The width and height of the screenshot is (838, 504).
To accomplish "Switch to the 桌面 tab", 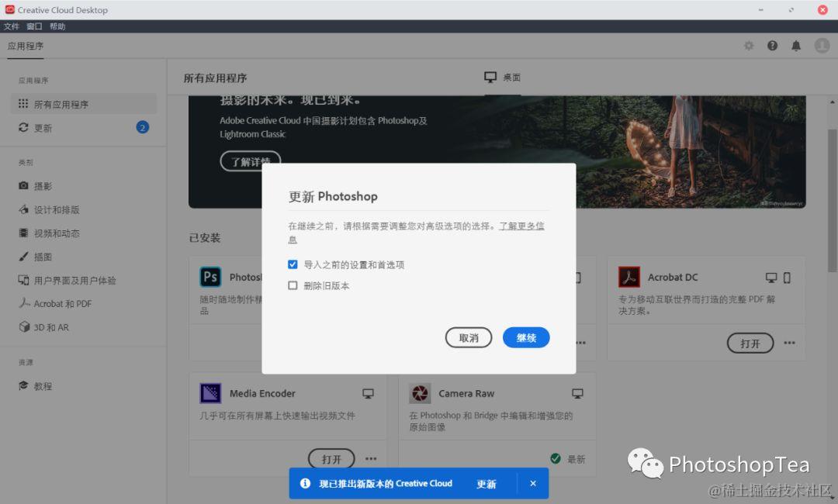I will (502, 78).
